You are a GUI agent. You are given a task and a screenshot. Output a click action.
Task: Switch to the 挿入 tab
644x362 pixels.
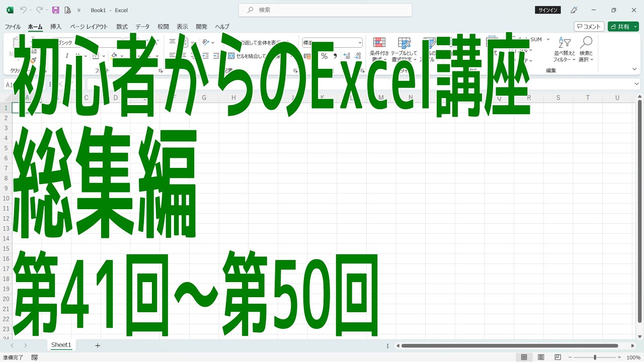click(x=56, y=27)
